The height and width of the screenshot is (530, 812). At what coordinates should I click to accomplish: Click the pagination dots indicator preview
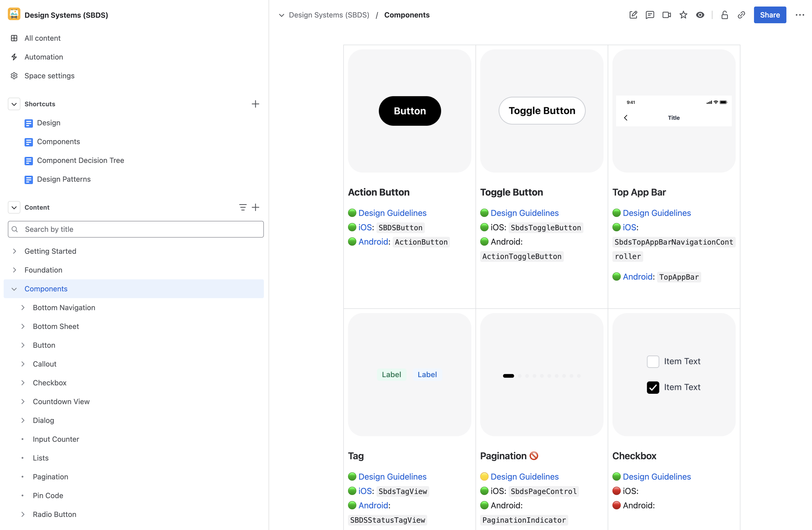[542, 376]
